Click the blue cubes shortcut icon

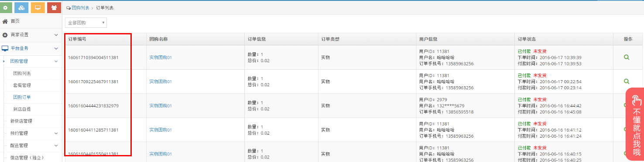coord(21,7)
